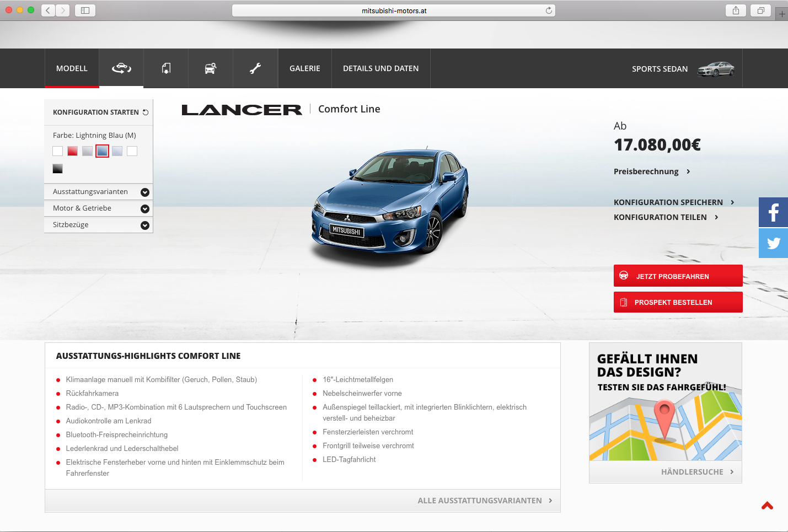
Task: Click the Comfort Line title text
Action: click(x=349, y=109)
